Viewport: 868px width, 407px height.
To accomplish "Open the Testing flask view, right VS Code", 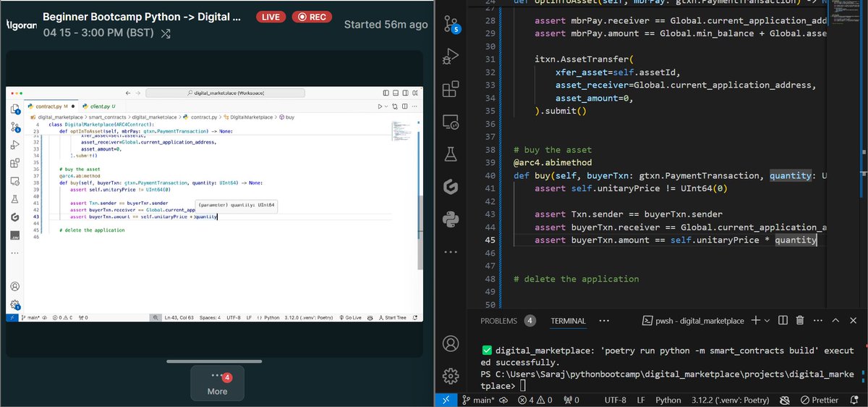I will click(x=451, y=154).
